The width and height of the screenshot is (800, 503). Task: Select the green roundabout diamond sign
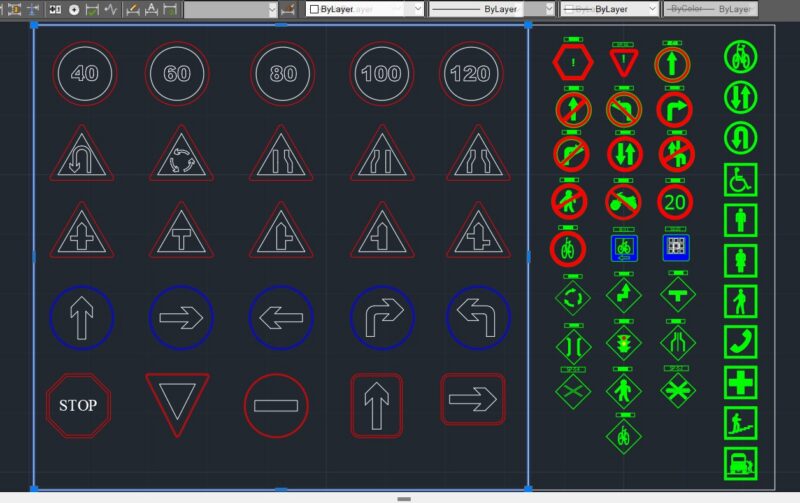tap(572, 297)
